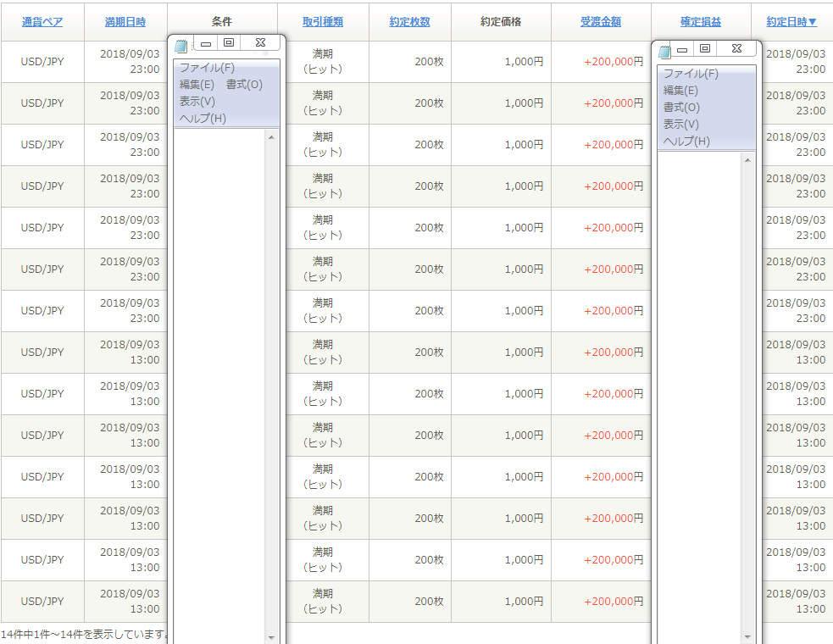This screenshot has width=833, height=644.
Task: Click inside left Notepad text area
Action: tap(219, 386)
